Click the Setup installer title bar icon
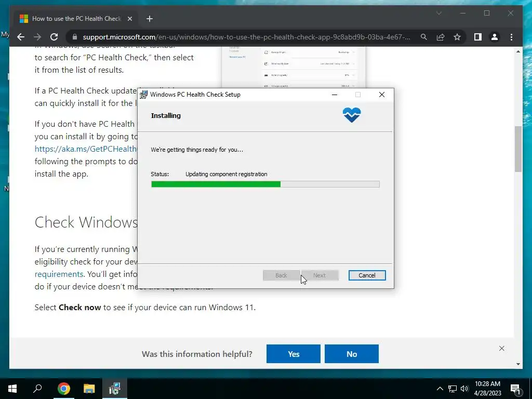The width and height of the screenshot is (532, 399). (144, 95)
